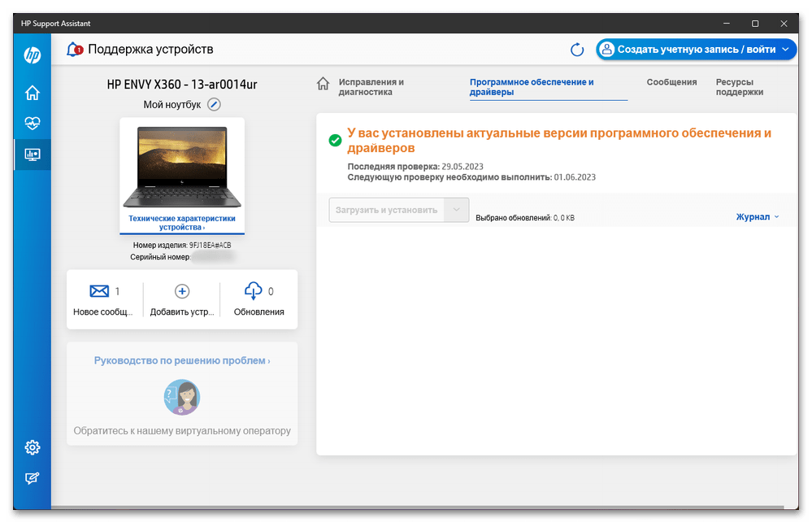Click the Мой ноутбук label
812x523 pixels.
pyautogui.click(x=172, y=105)
